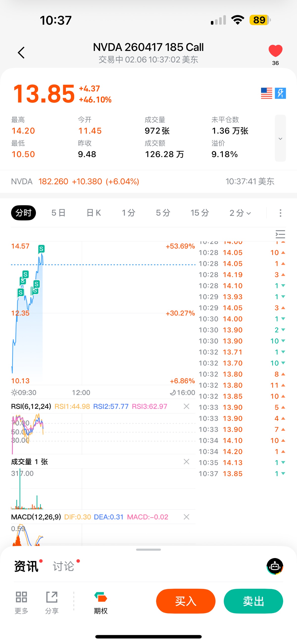Image resolution: width=297 pixels, height=644 pixels.
Task: Expand the quote details chevron panel
Action: point(280,138)
